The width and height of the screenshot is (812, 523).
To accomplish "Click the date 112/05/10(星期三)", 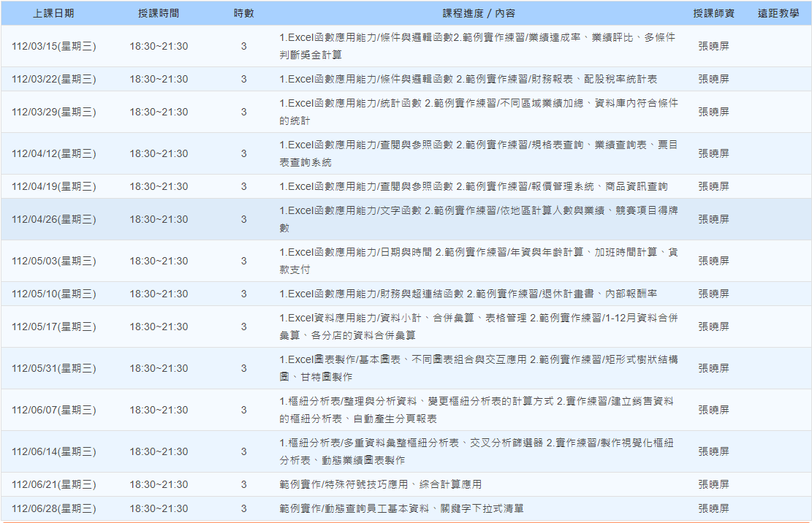I will [54, 294].
